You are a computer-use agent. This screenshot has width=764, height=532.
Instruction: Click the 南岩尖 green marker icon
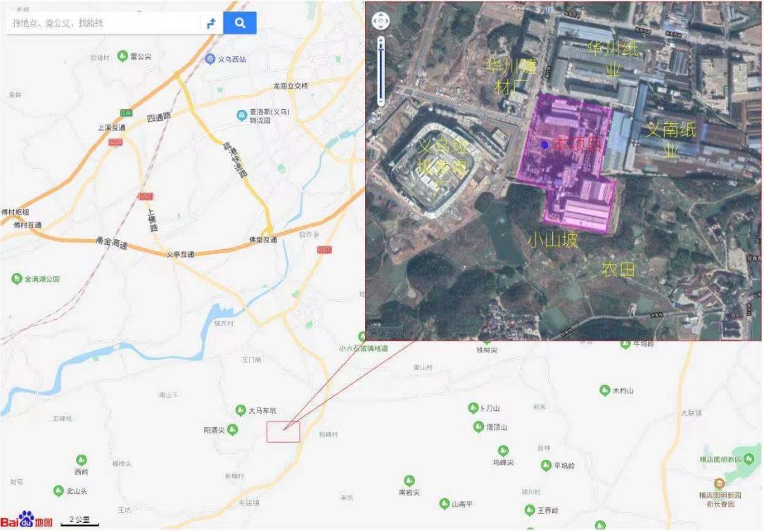point(409,481)
